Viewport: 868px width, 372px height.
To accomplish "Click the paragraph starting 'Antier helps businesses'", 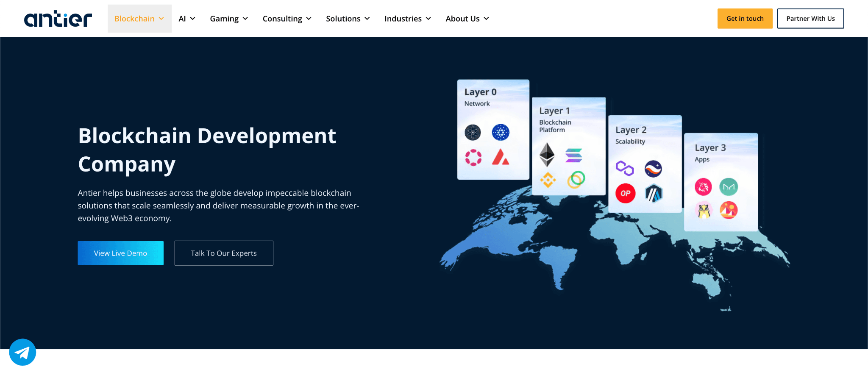I will click(x=218, y=205).
